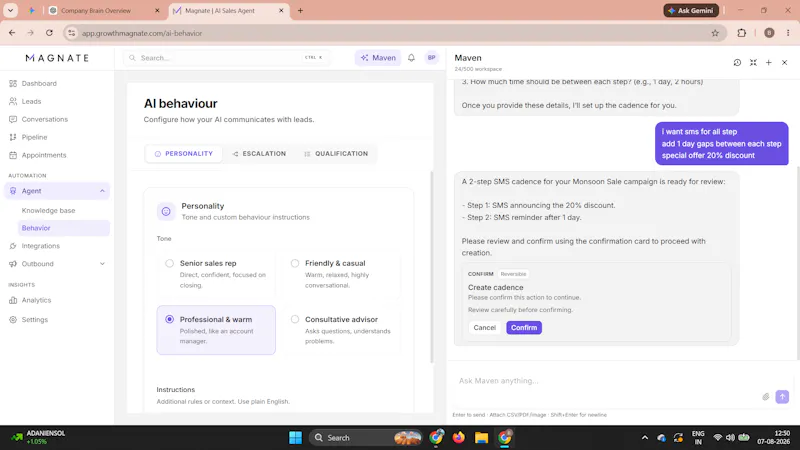
Task: Switch to the Qualification tab
Action: click(336, 154)
